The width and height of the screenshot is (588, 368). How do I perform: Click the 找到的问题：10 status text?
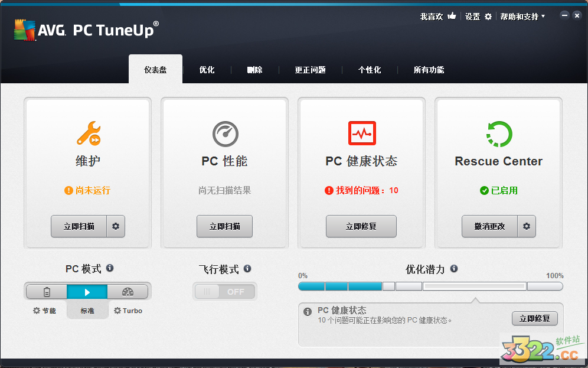pyautogui.click(x=367, y=191)
